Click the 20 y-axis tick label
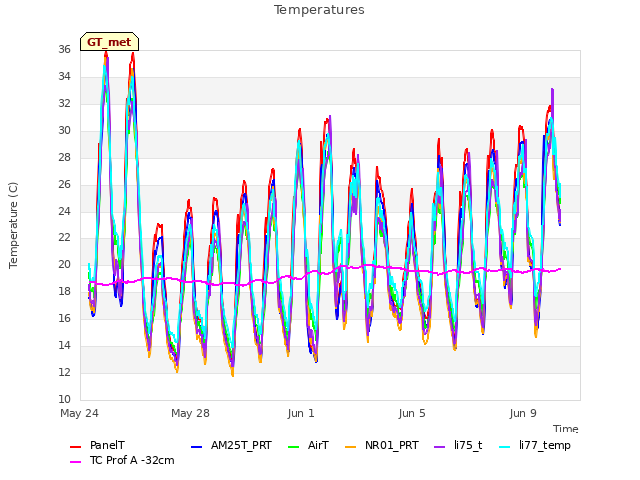This screenshot has height=480, width=640. (x=64, y=265)
